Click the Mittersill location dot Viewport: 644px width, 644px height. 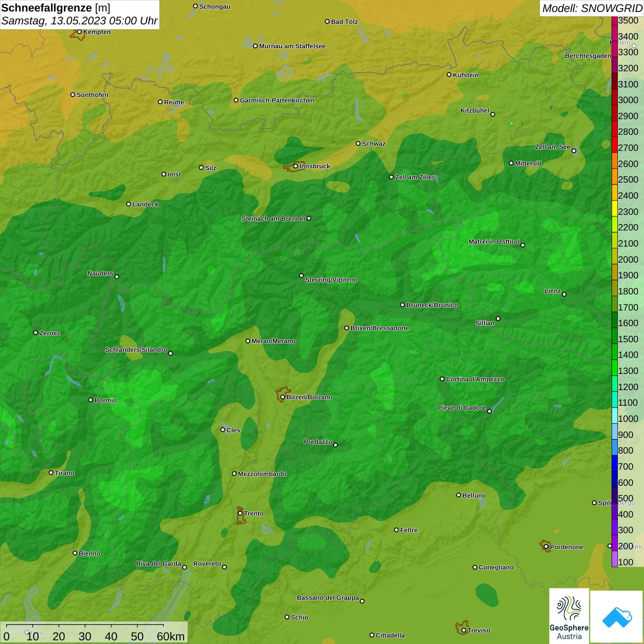coord(511,163)
